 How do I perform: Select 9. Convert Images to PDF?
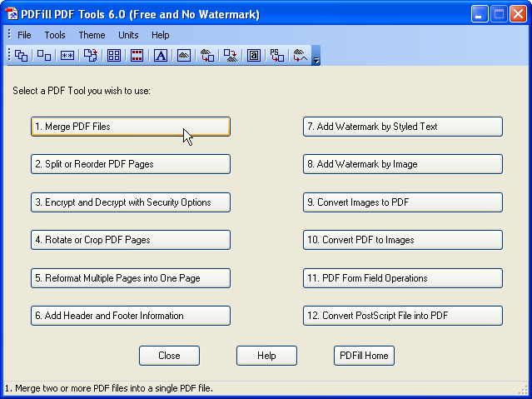tap(403, 202)
